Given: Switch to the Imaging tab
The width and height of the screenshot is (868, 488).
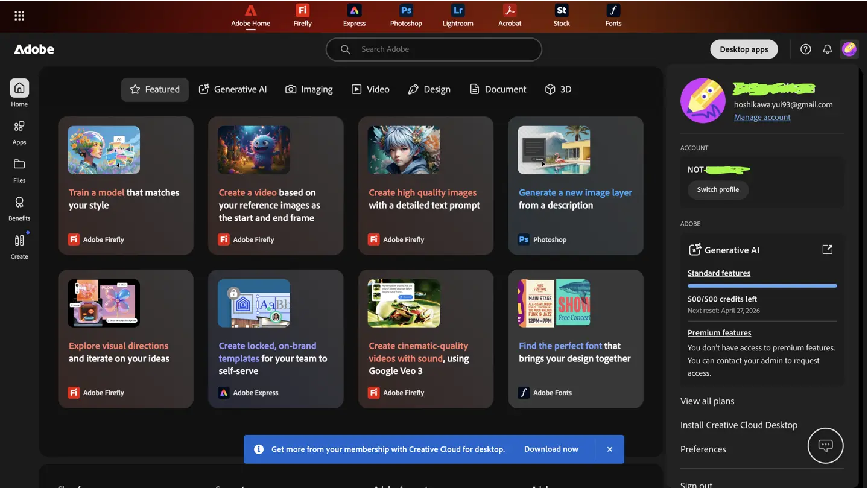Looking at the screenshot, I should 309,89.
